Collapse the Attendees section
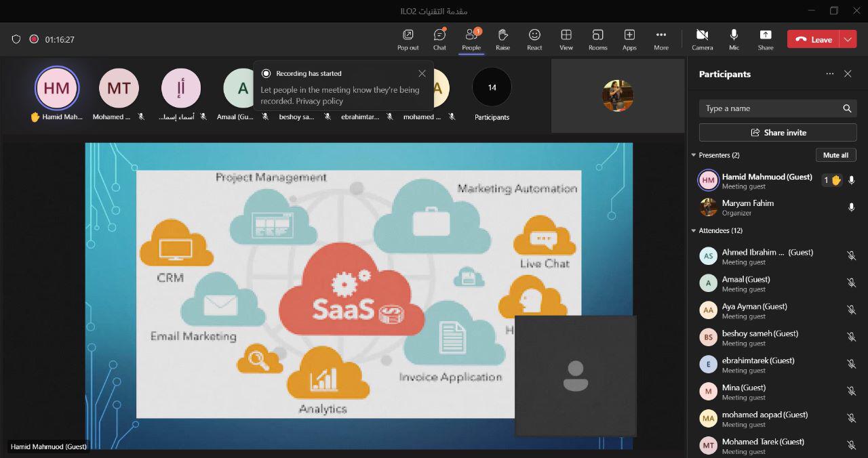868x458 pixels. (694, 231)
